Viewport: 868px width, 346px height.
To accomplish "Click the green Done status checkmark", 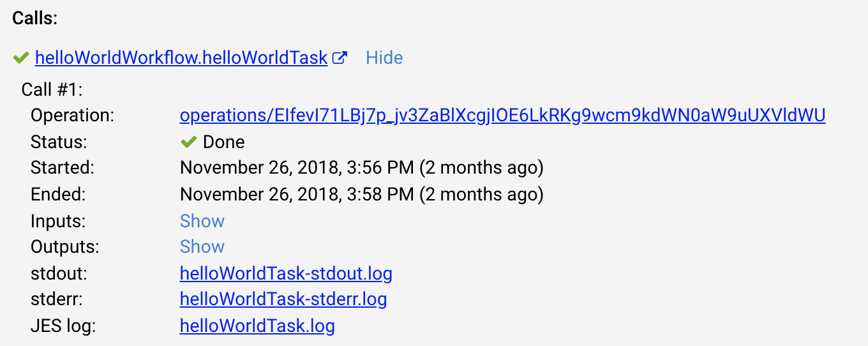I will pos(188,142).
